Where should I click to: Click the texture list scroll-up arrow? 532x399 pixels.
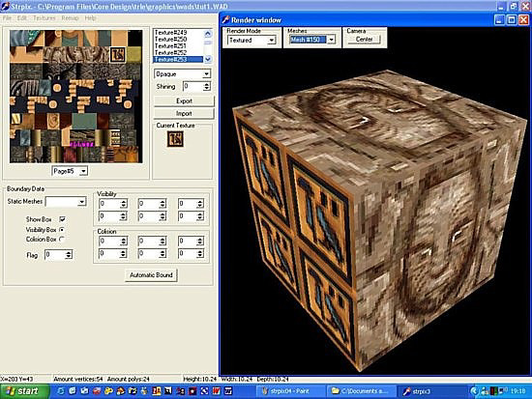pyautogui.click(x=208, y=33)
